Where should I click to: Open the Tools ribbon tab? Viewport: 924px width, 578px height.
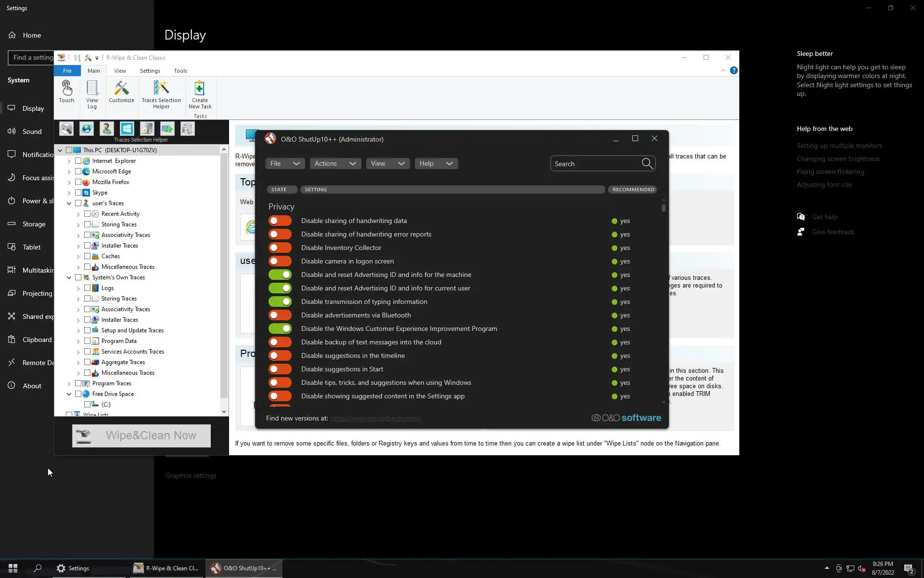(180, 71)
